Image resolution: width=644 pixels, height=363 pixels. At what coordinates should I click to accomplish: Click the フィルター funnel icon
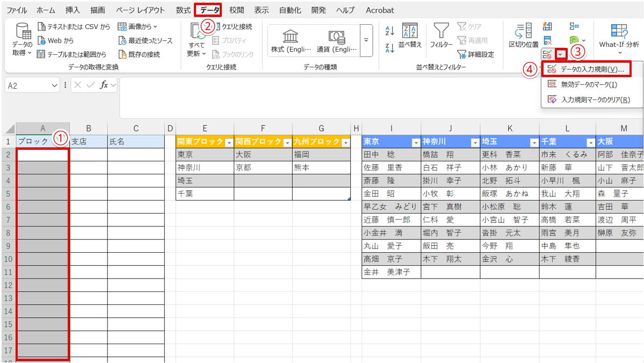(x=441, y=31)
